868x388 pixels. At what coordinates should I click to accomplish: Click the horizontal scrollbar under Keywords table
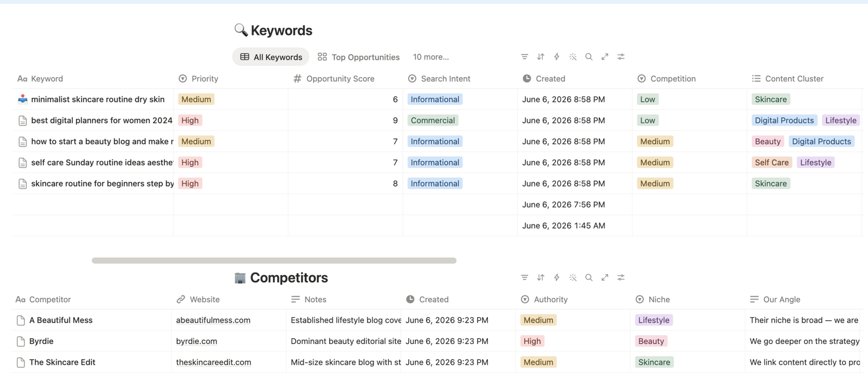pyautogui.click(x=274, y=261)
